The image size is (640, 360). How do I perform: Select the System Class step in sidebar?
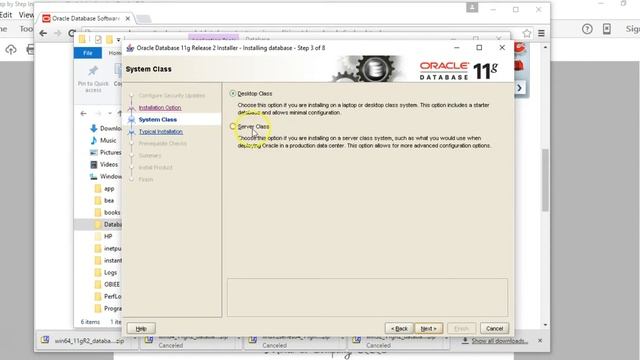tap(158, 120)
